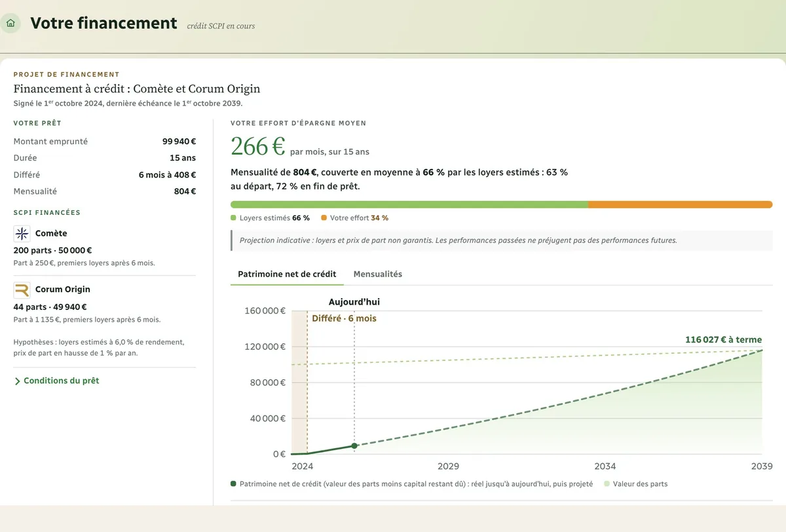Screen dimensions: 786x532
Task: Click the 2029 x-axis label
Action: coord(448,466)
